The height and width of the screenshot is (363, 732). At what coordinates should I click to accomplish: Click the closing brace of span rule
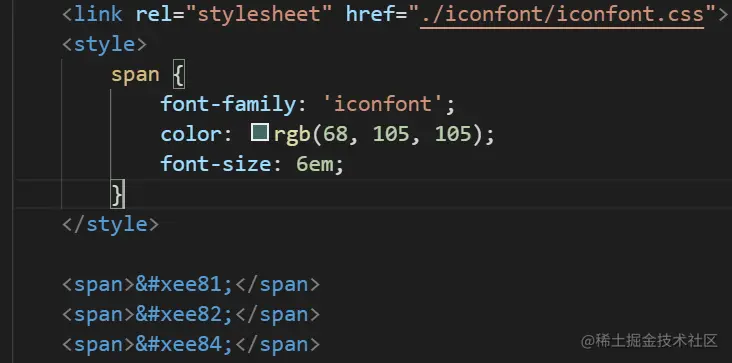[117, 195]
